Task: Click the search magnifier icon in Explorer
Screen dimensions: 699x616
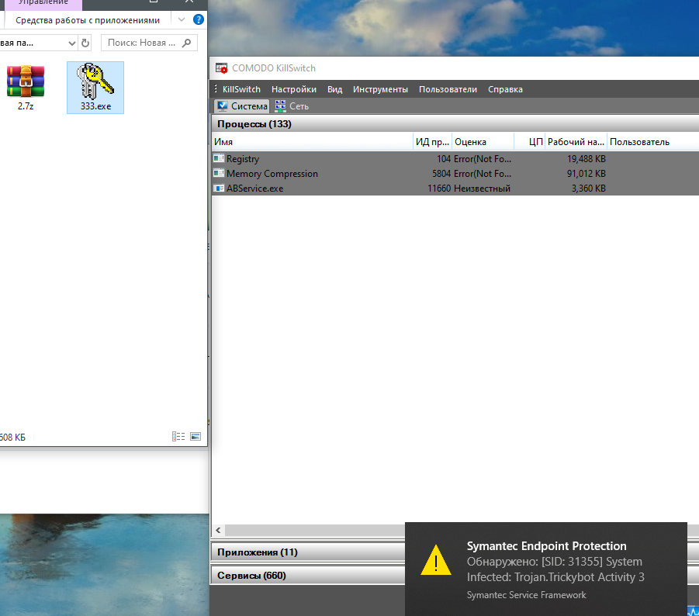Action: click(187, 43)
